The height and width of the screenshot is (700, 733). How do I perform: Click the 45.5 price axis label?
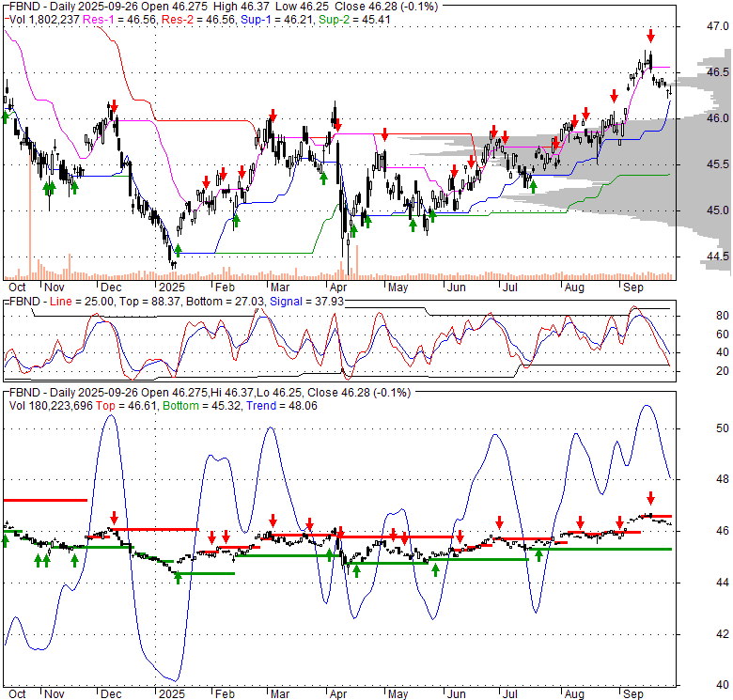(717, 164)
